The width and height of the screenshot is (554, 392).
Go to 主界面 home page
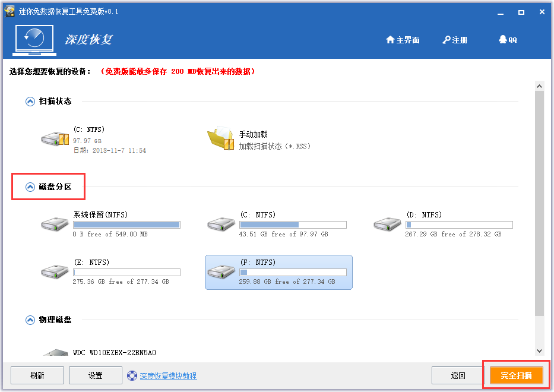click(x=403, y=40)
